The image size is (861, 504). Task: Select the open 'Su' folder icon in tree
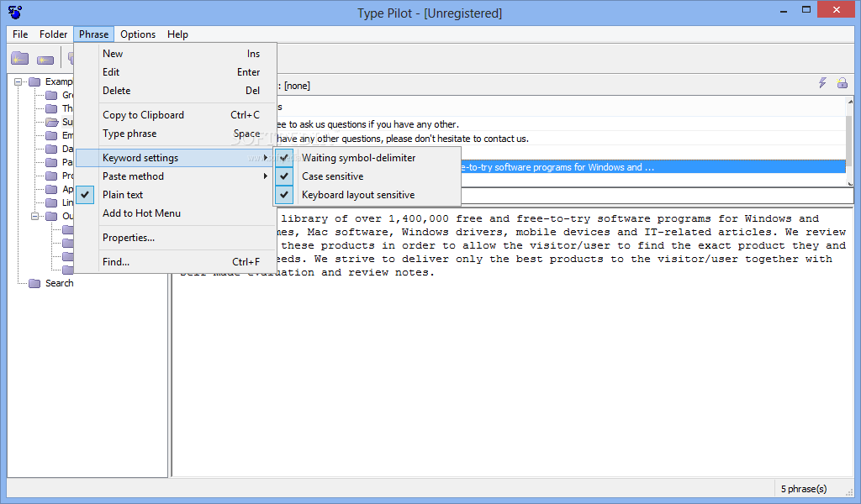click(51, 122)
